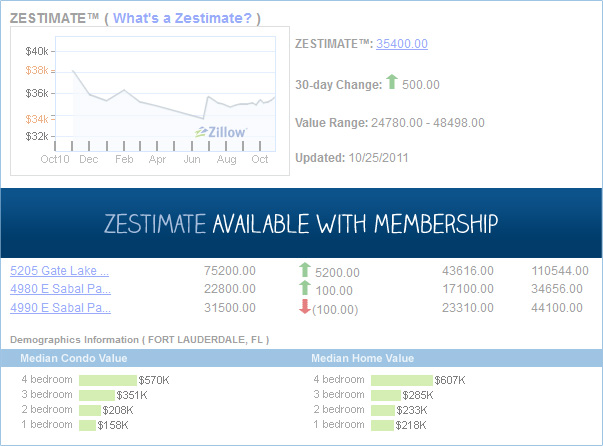Click the Zillow logo in the chart

tap(221, 132)
